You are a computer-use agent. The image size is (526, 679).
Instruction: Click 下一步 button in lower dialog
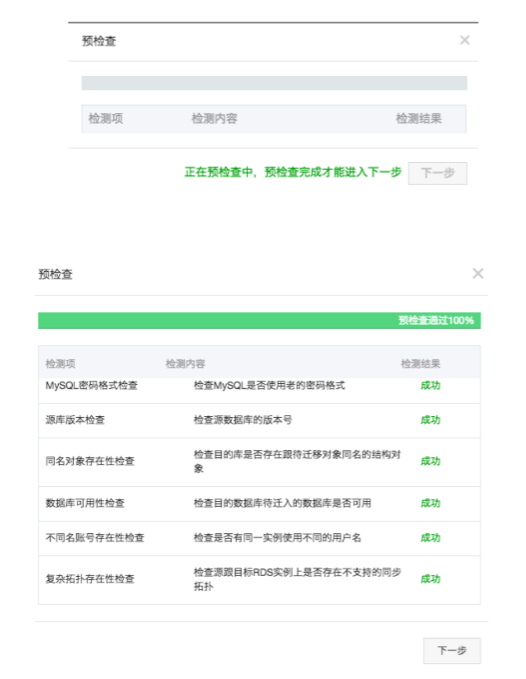click(x=452, y=650)
